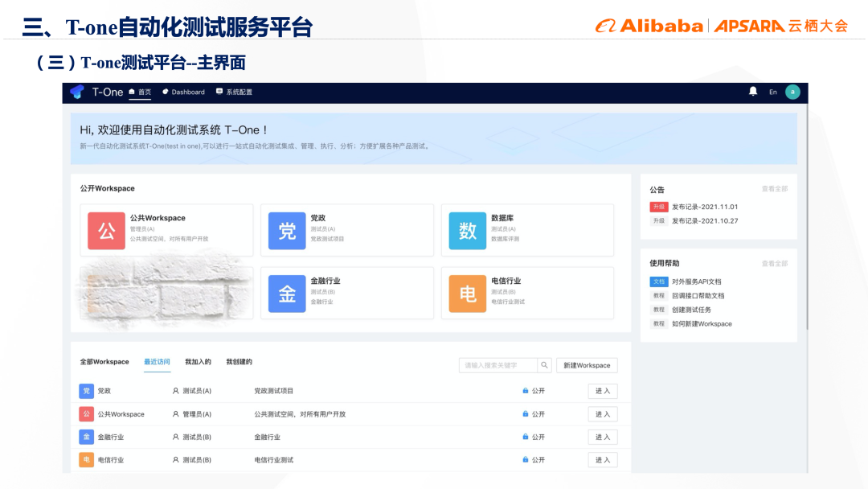868x489 pixels.
Task: Open 对外服务API文档 help link
Action: 696,281
